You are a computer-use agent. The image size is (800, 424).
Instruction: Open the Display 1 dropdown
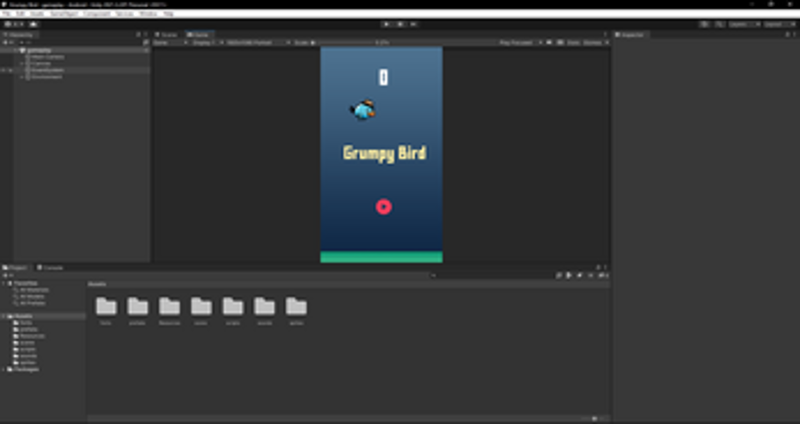click(x=206, y=43)
